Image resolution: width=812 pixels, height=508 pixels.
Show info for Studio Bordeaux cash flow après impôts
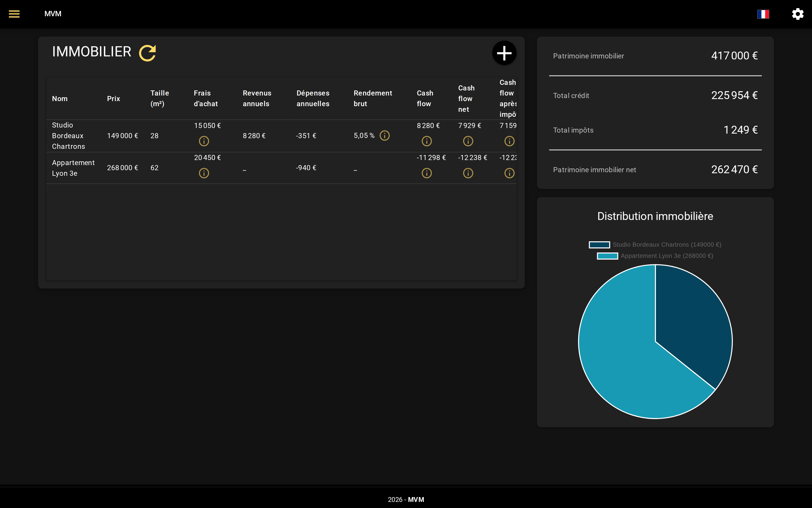click(x=509, y=141)
